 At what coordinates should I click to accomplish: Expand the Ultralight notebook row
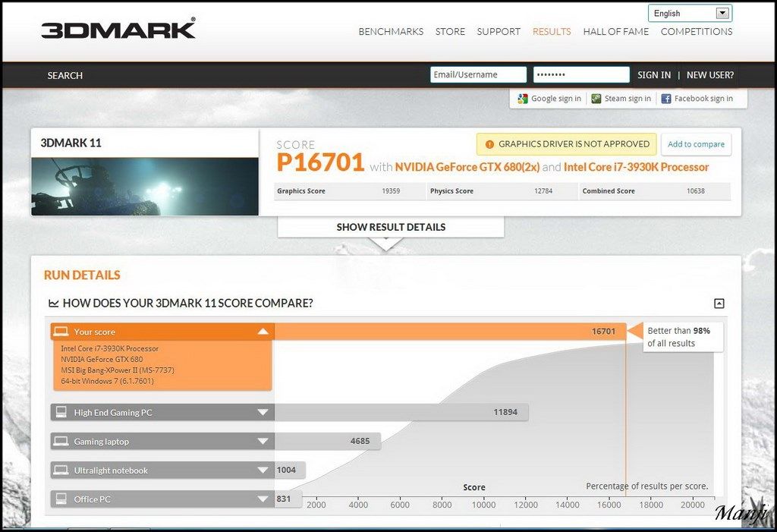[x=263, y=470]
